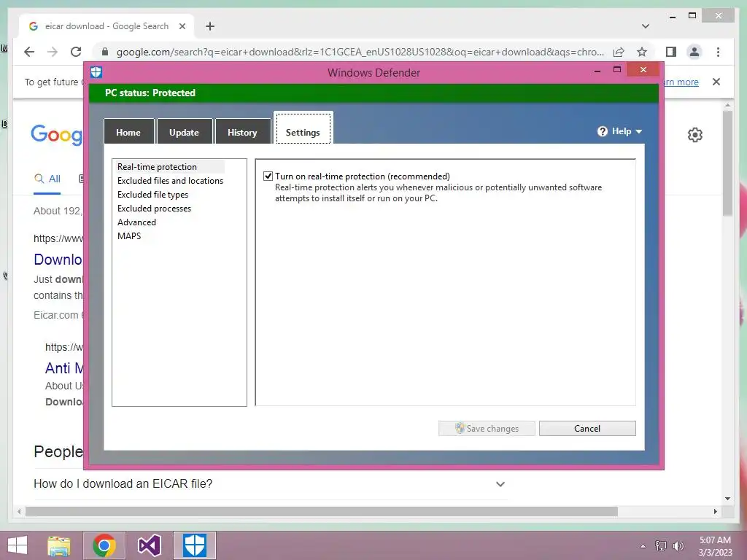
Task: Open MAPS settings entry
Action: pyautogui.click(x=129, y=236)
